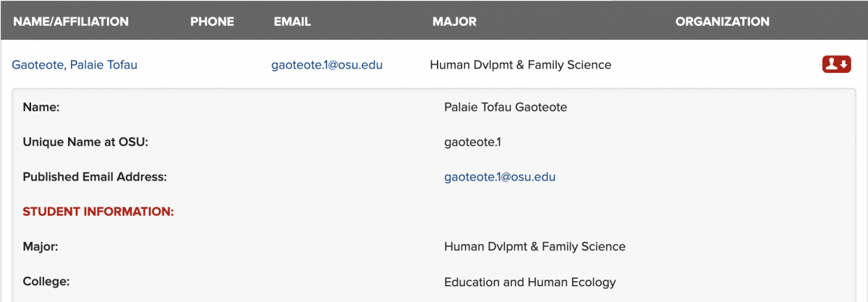Select the MAJOR column header

click(x=454, y=22)
